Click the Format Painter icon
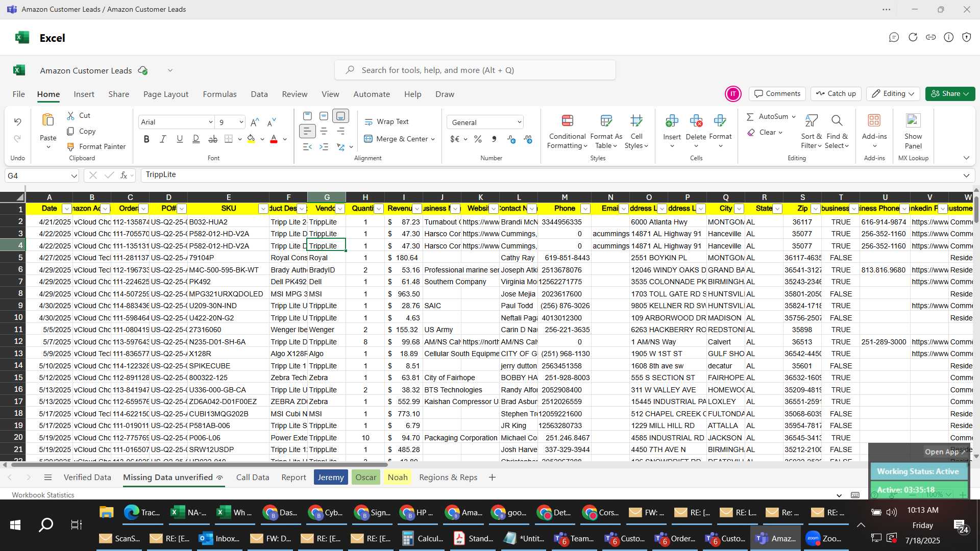The image size is (980, 551). (x=71, y=146)
